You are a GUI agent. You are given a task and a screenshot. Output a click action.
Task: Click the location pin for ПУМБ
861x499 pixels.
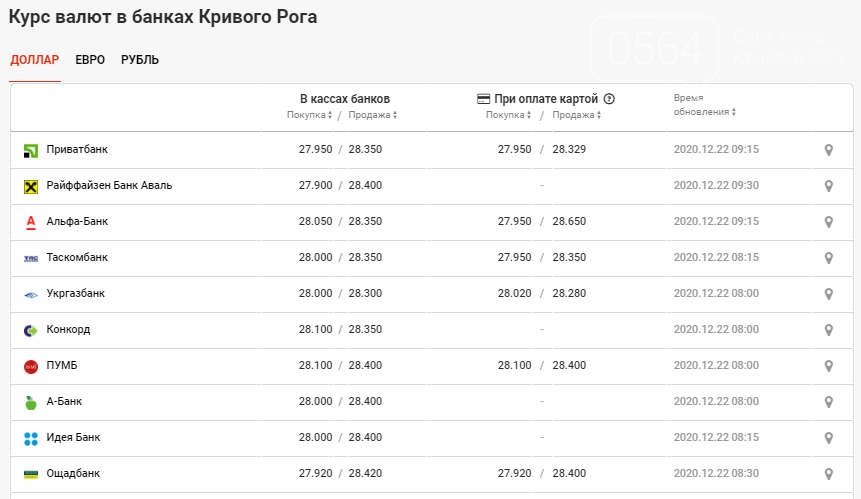[x=828, y=366]
